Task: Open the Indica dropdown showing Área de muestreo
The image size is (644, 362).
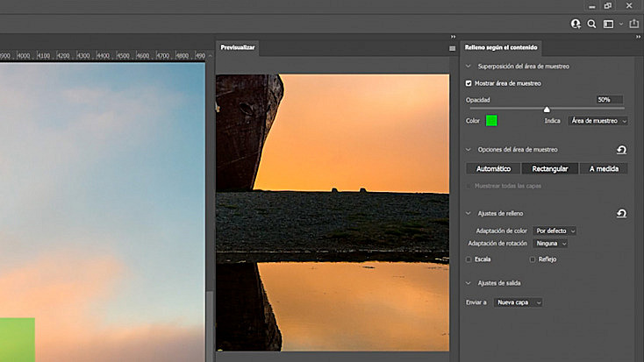Action: pyautogui.click(x=598, y=121)
